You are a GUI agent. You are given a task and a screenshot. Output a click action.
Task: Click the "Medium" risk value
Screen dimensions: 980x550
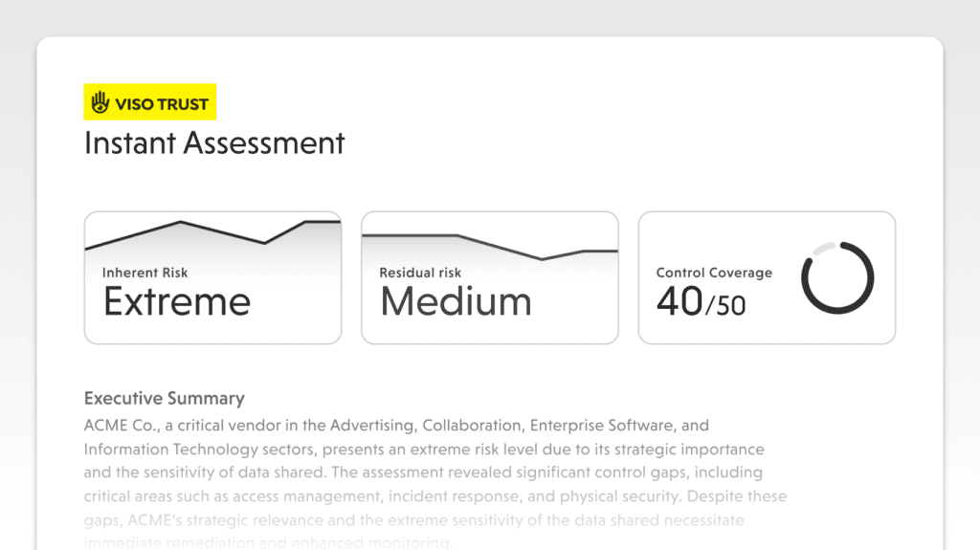pyautogui.click(x=456, y=302)
